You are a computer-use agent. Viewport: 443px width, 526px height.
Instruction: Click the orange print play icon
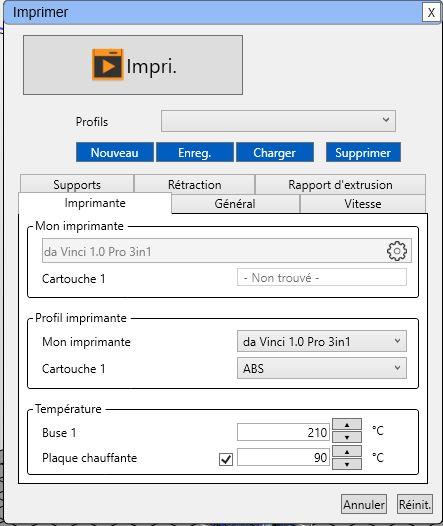108,64
